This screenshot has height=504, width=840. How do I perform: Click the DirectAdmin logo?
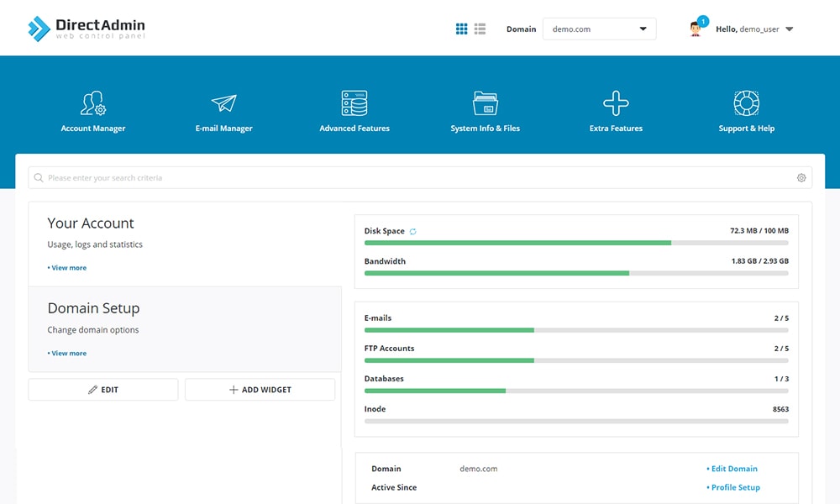pos(87,26)
